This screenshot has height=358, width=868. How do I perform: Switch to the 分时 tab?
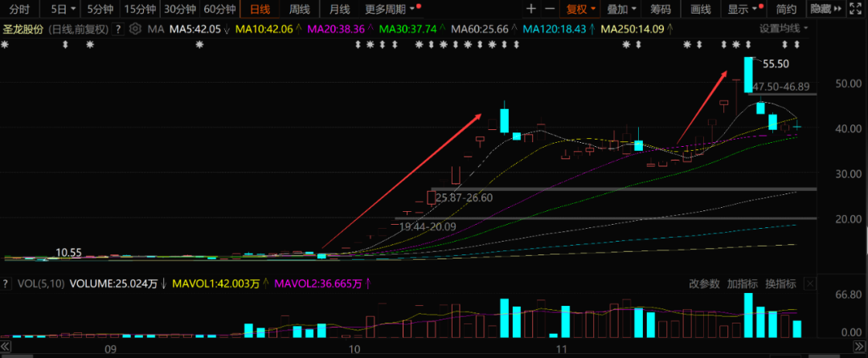[x=20, y=9]
